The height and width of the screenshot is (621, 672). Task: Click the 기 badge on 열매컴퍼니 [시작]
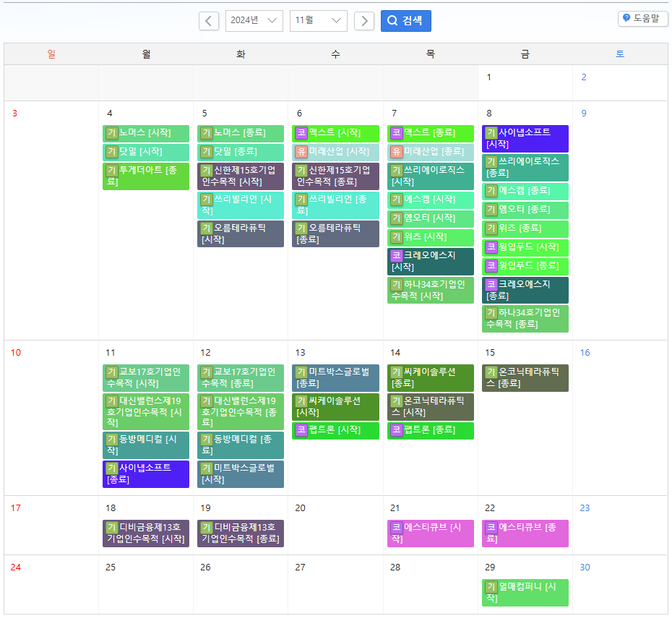[x=491, y=586]
